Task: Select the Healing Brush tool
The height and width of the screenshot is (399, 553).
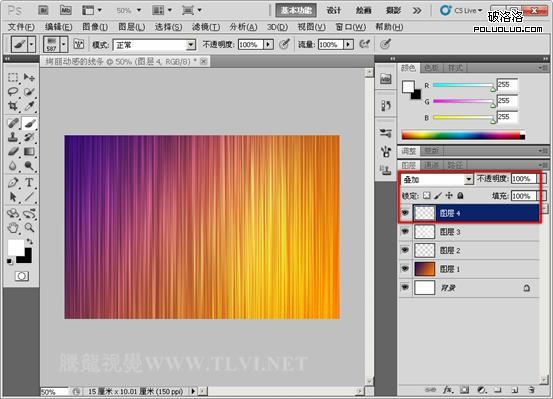Action: coord(13,123)
